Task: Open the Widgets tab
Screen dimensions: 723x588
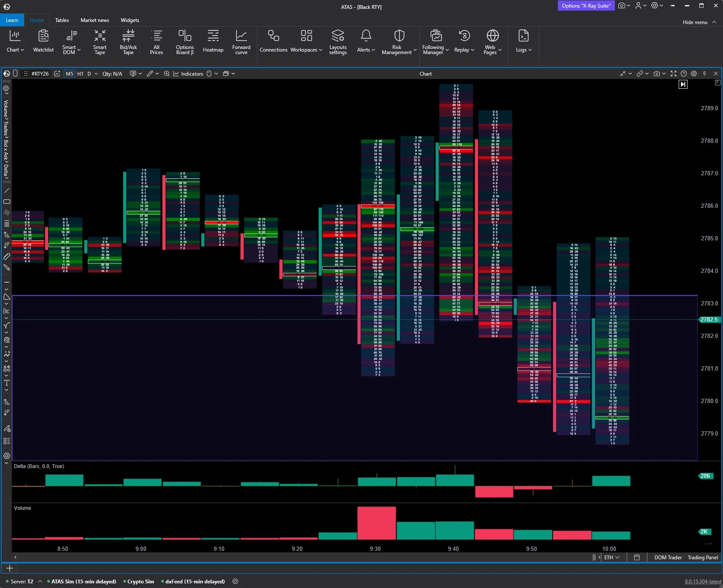Action: click(x=130, y=20)
